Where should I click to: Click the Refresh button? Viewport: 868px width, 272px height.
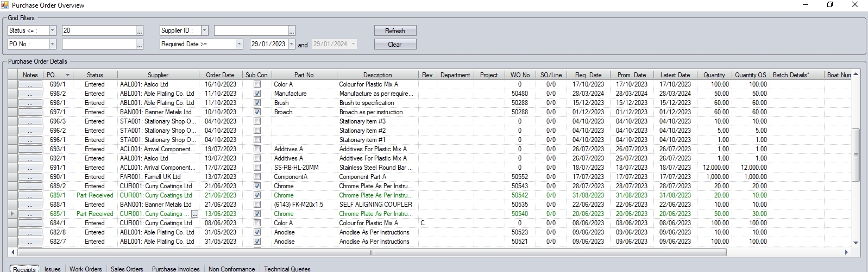pyautogui.click(x=395, y=31)
